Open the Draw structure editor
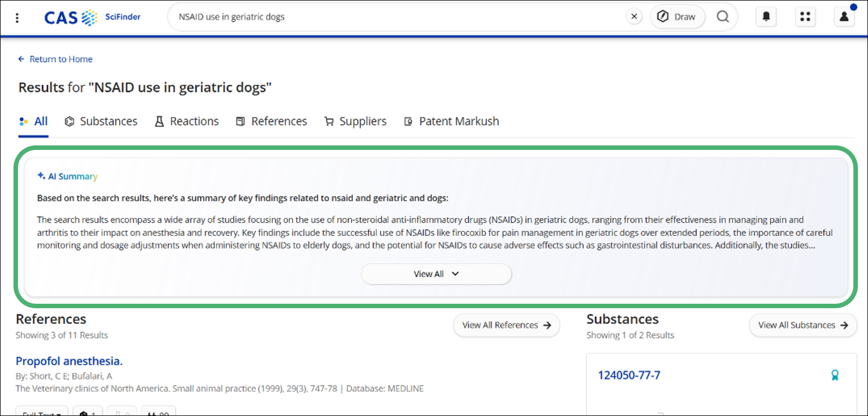The width and height of the screenshot is (868, 416). [x=678, y=17]
